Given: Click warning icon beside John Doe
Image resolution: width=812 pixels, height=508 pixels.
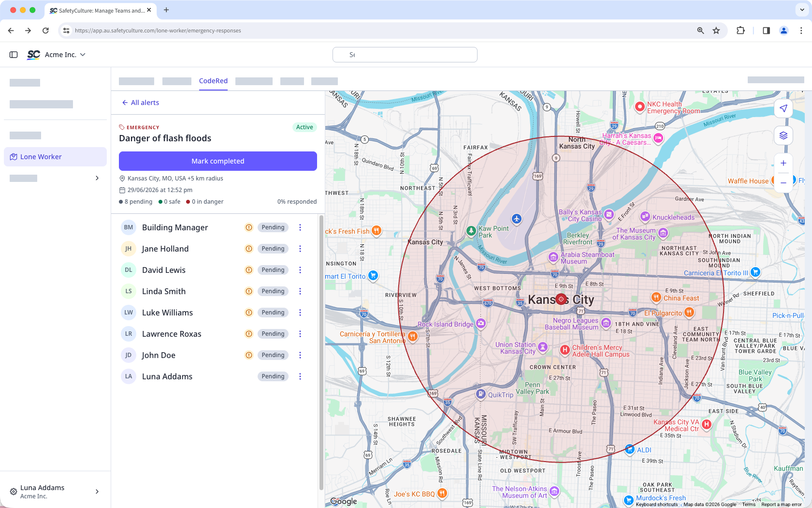Looking at the screenshot, I should point(249,355).
